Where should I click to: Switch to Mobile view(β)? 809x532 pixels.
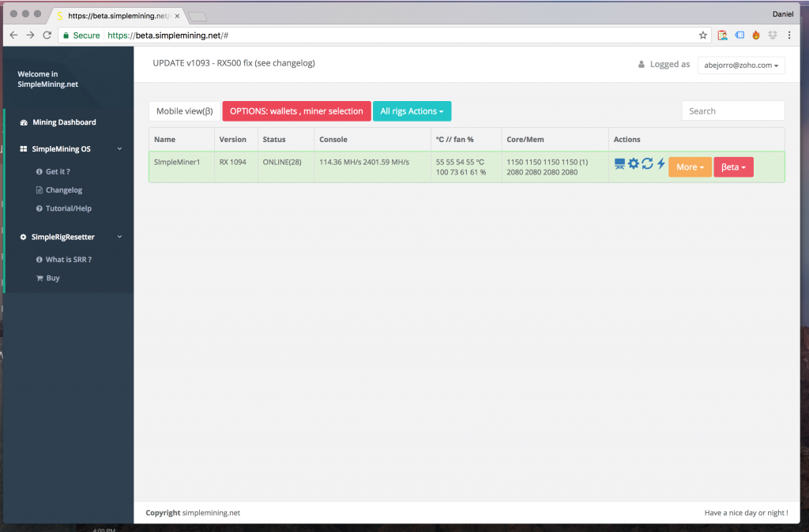click(x=185, y=111)
